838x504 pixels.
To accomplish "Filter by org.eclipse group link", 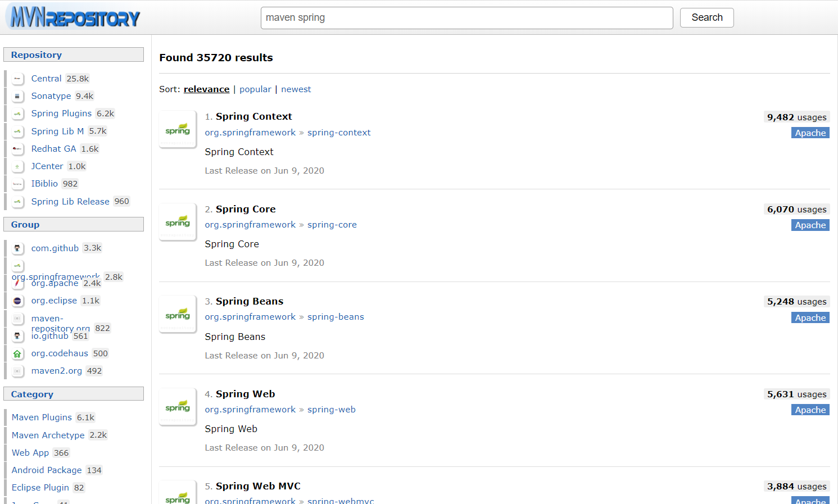I will coord(54,301).
